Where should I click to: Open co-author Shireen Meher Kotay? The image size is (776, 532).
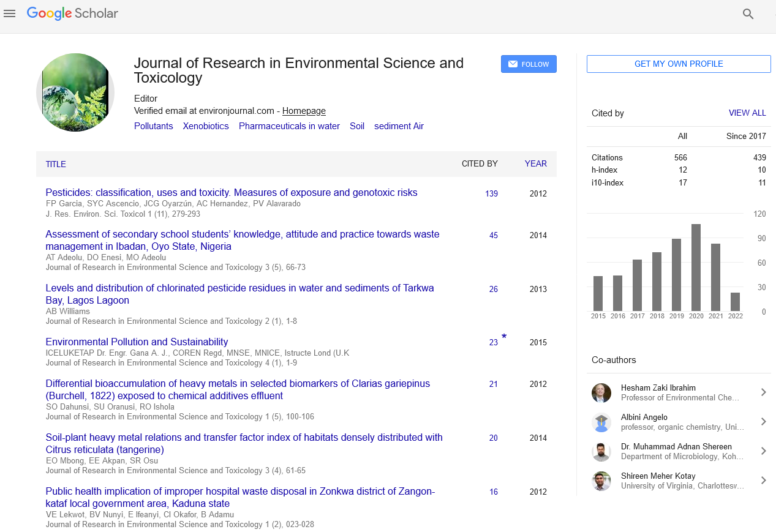(658, 476)
